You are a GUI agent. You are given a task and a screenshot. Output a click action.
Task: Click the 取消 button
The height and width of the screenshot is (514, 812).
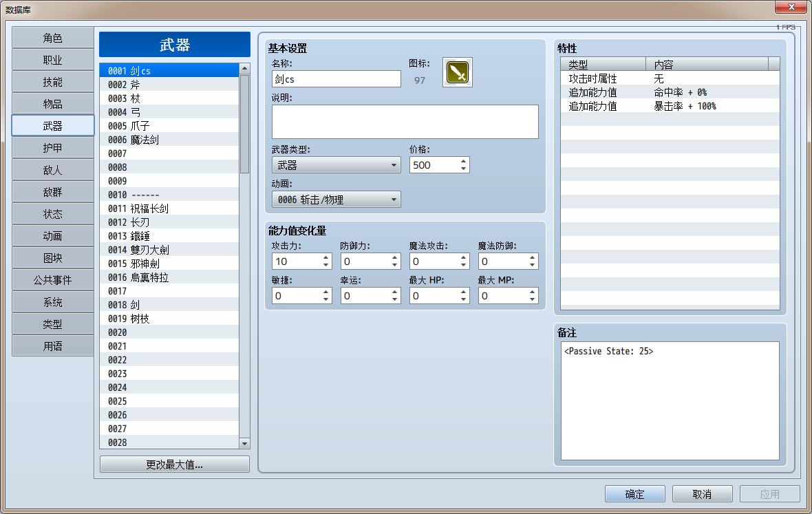point(702,494)
